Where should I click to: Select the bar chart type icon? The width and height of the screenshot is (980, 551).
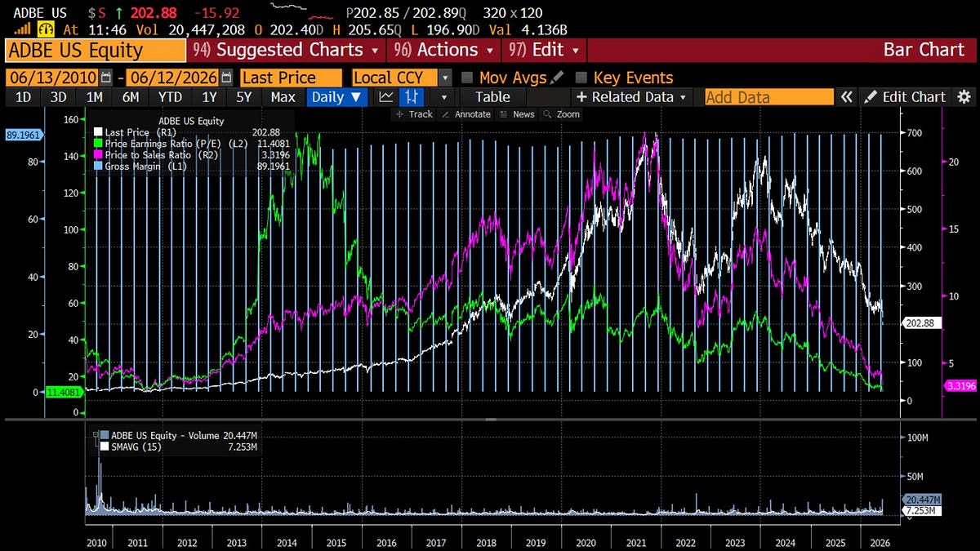point(411,97)
